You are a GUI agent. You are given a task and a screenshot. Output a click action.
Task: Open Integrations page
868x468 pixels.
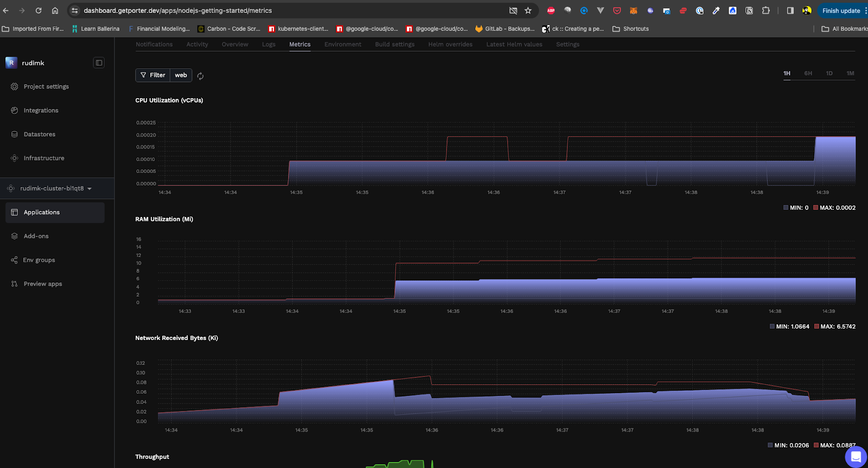41,111
